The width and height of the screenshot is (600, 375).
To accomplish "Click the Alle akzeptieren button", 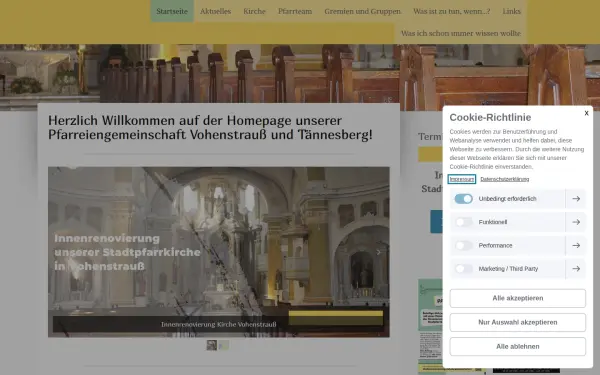I will coord(517,298).
